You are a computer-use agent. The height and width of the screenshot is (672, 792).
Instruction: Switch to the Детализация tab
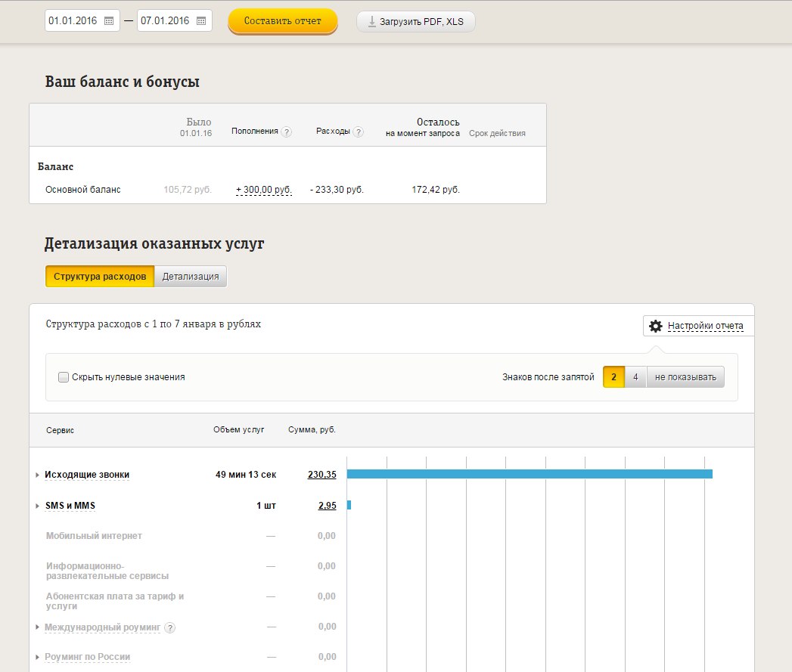coord(191,277)
